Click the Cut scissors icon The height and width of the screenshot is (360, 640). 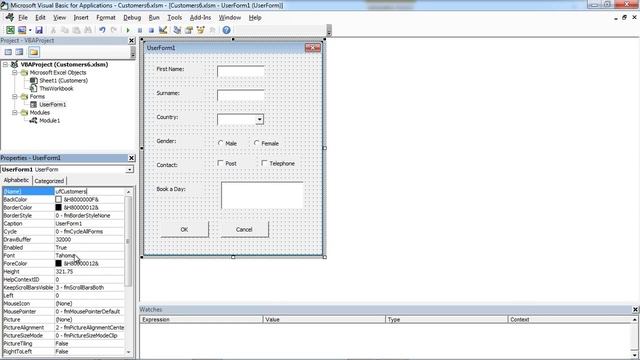tap(53, 30)
